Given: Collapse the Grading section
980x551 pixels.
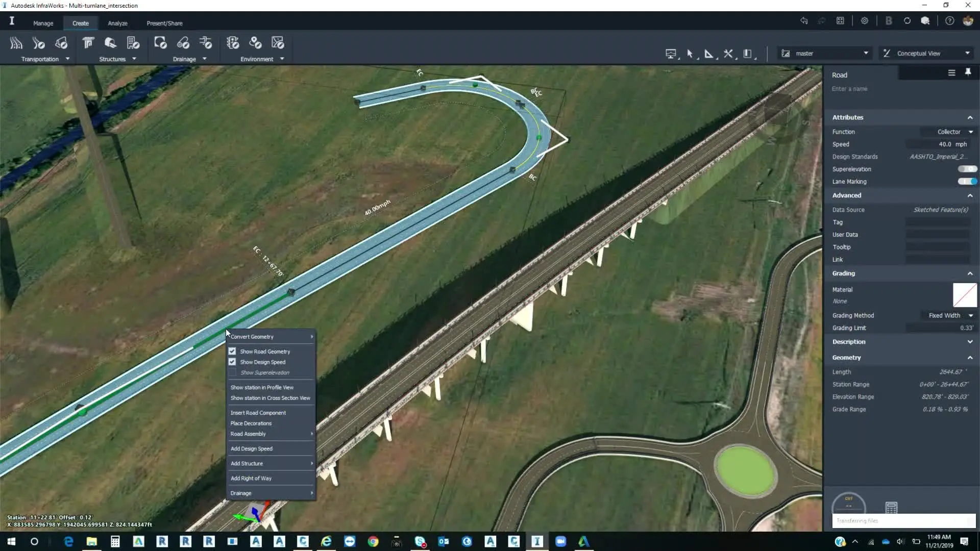Looking at the screenshot, I should point(970,273).
